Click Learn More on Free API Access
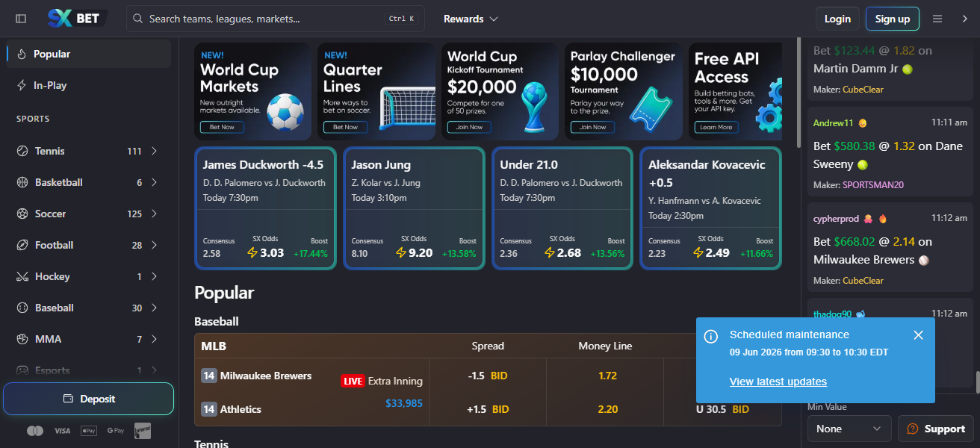The height and width of the screenshot is (448, 980). 716,127
